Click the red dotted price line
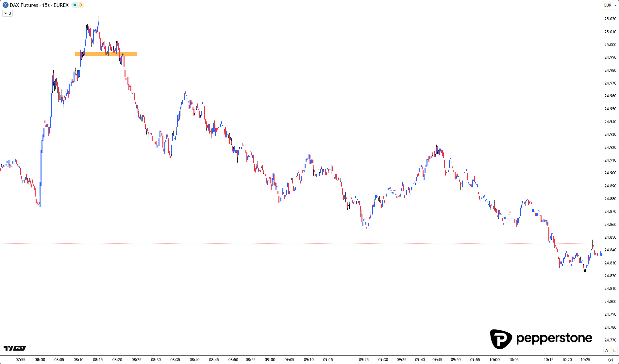The height and width of the screenshot is (364, 619). click(x=294, y=244)
